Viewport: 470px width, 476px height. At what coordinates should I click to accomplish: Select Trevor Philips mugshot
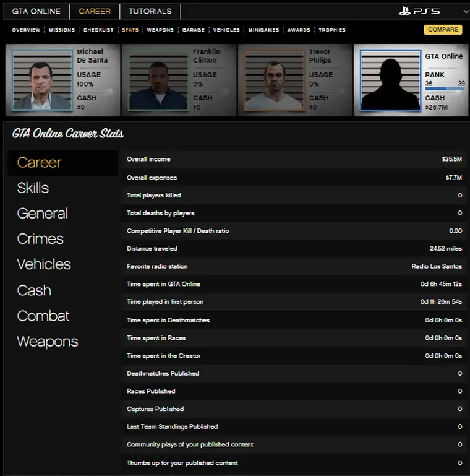[275, 80]
